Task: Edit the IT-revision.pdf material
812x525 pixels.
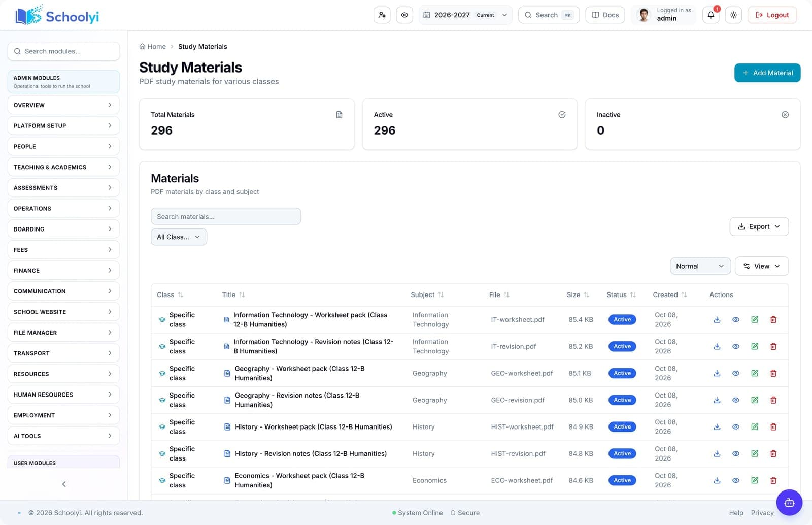Action: 755,347
